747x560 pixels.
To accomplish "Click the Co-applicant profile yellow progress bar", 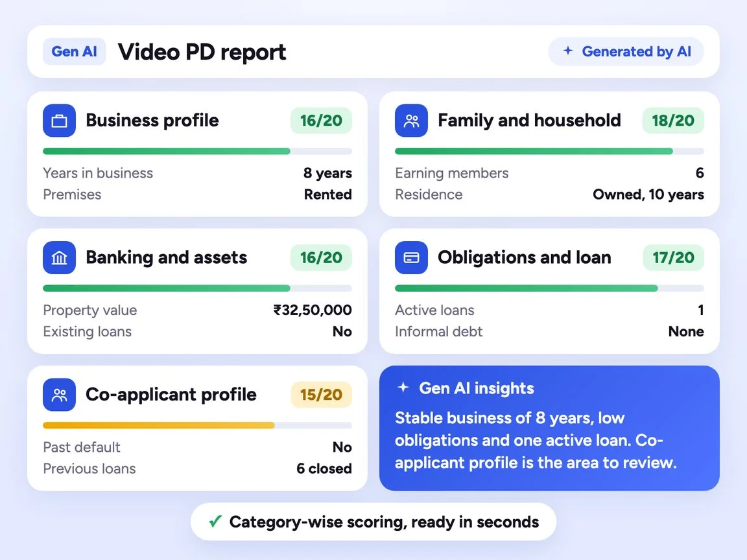I will pos(197,425).
